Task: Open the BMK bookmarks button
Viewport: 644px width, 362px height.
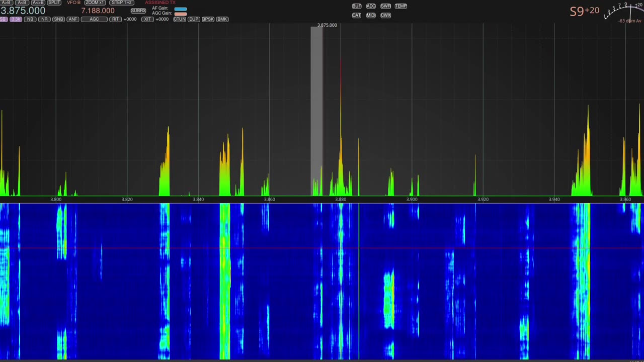Action: (222, 19)
